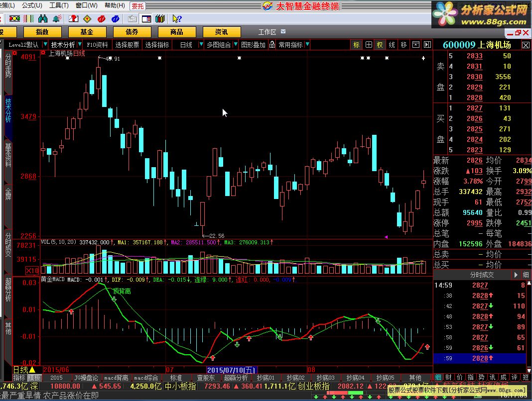Screen dimensions: 532x401
Task: Open the 工作区 dropdown arrow
Action: click(283, 31)
